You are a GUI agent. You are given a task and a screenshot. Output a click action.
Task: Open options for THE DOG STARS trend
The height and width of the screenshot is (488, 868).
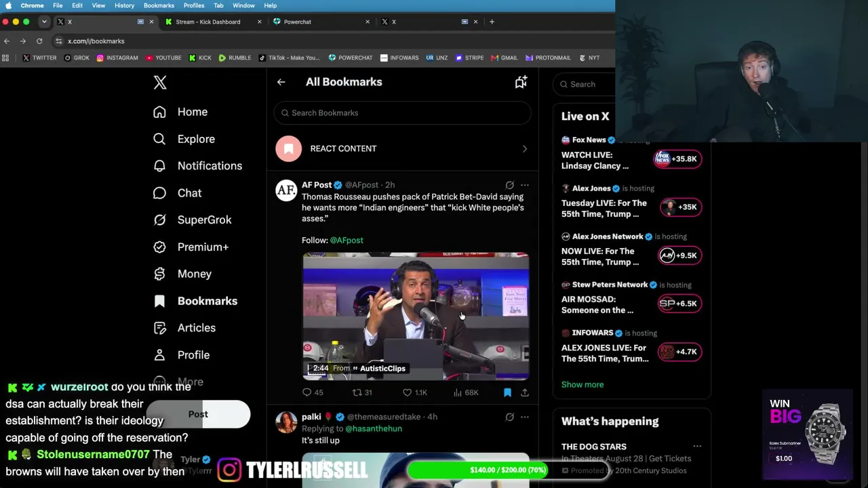(697, 447)
